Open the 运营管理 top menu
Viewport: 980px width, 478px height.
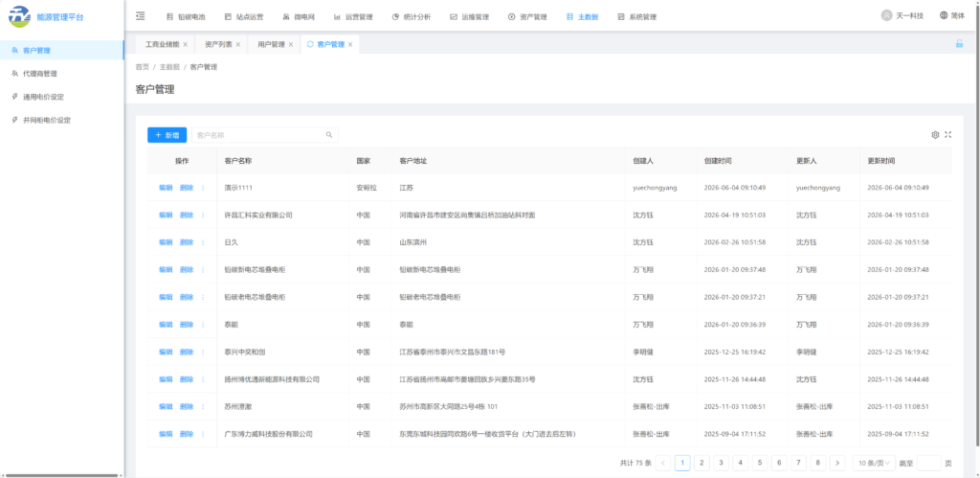353,17
